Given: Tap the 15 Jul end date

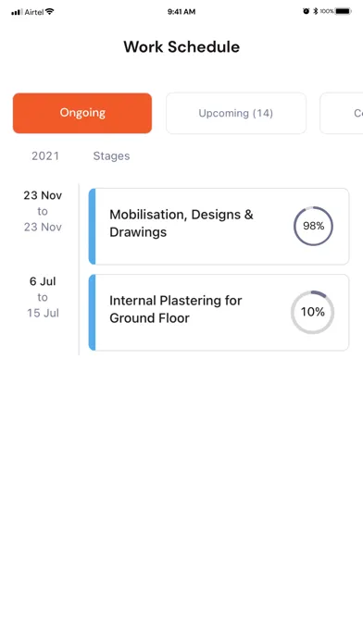Looking at the screenshot, I should [x=43, y=313].
